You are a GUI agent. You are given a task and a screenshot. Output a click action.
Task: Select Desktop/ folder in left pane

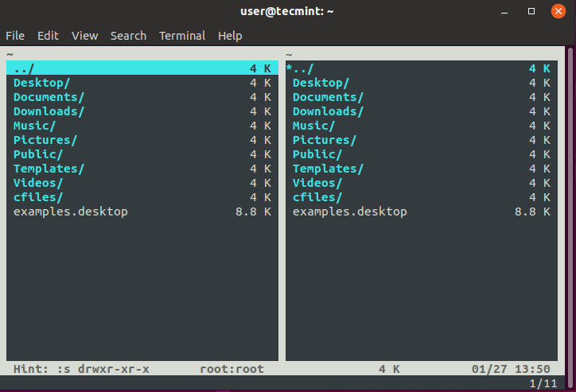tap(42, 83)
